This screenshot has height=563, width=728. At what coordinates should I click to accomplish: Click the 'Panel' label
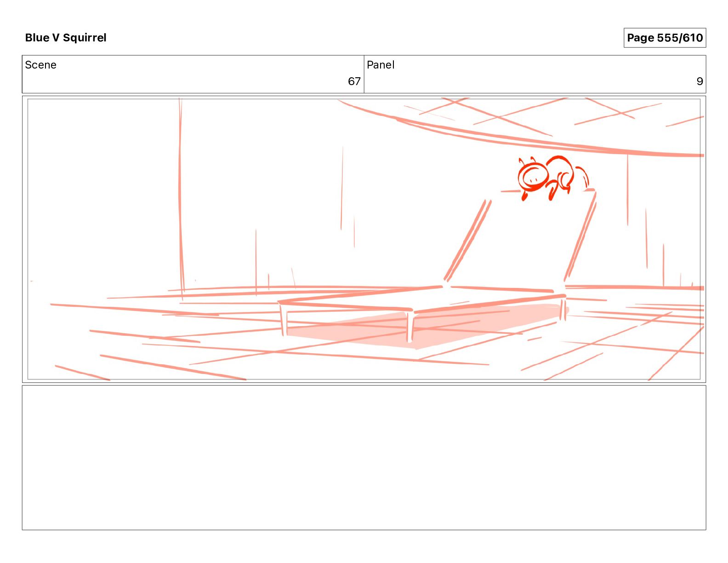[381, 65]
